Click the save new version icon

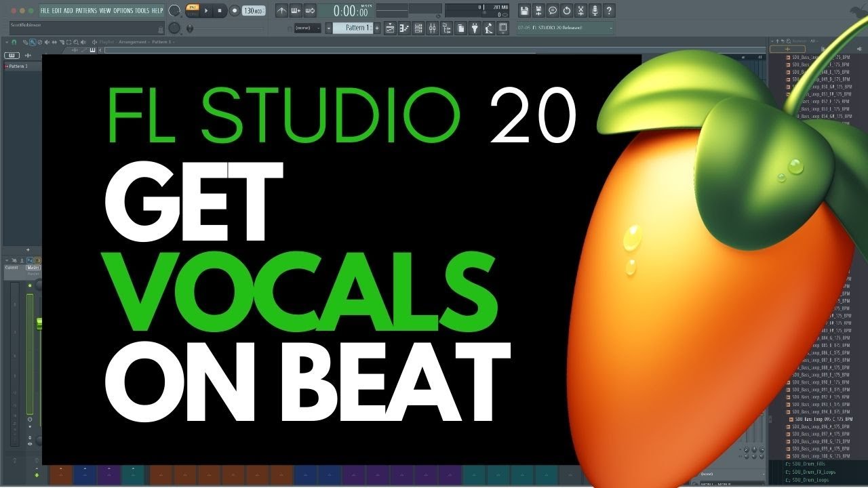click(x=538, y=11)
